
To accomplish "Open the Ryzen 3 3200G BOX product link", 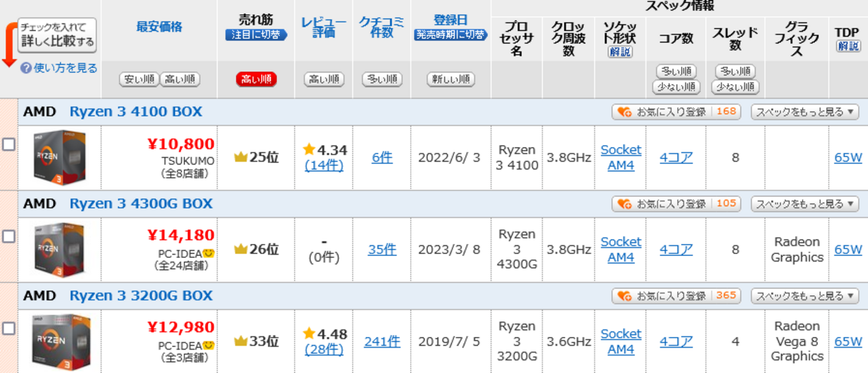I will (x=141, y=296).
